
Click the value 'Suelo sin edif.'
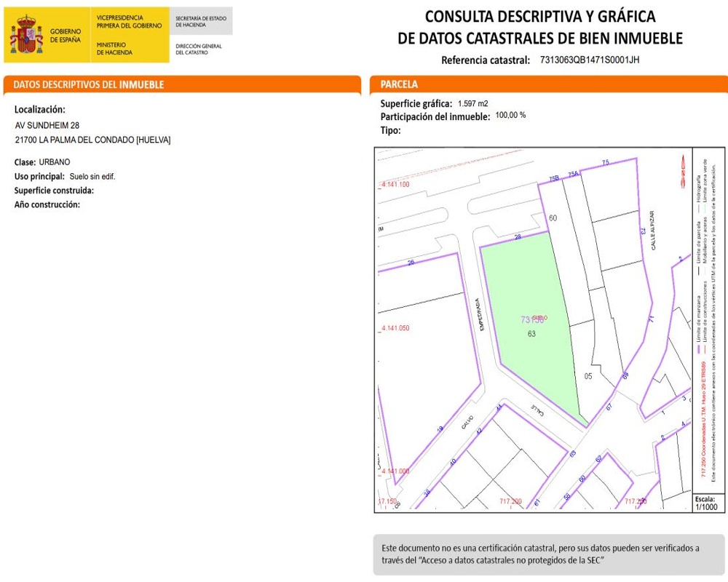point(92,176)
